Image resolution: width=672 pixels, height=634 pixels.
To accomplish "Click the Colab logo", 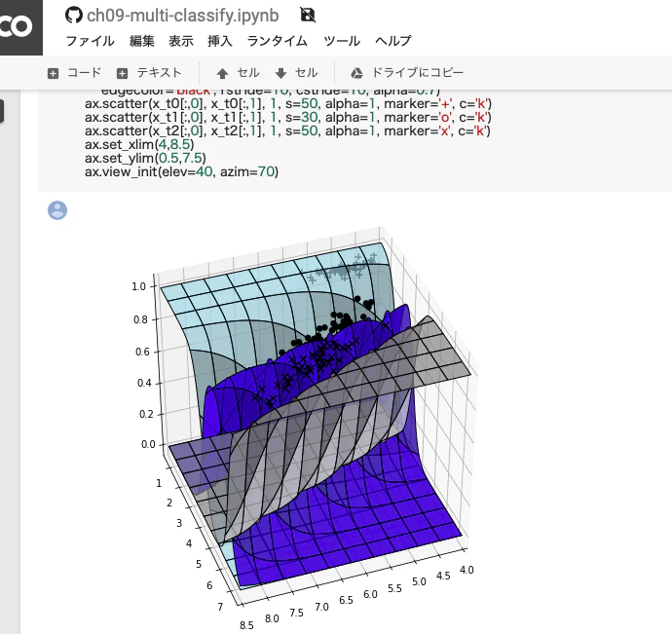I will click(21, 27).
